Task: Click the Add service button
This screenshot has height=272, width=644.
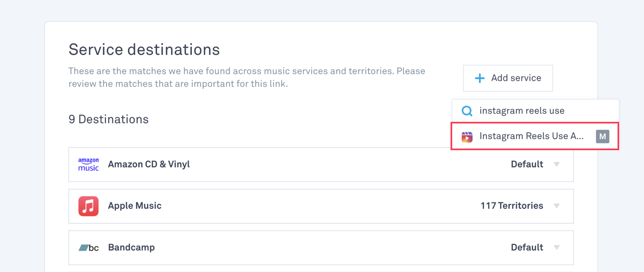Action: pos(508,78)
